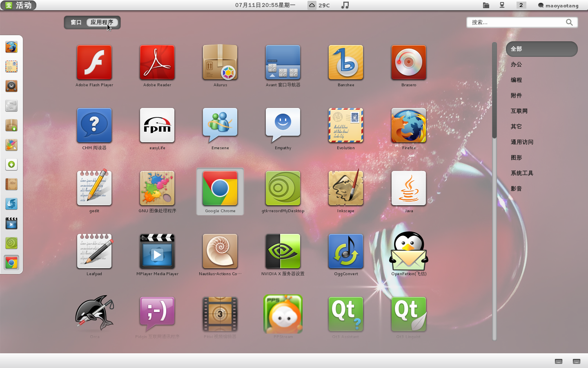Open the postage-stamp mail icon in the dock
The width and height of the screenshot is (588, 368).
(11, 67)
